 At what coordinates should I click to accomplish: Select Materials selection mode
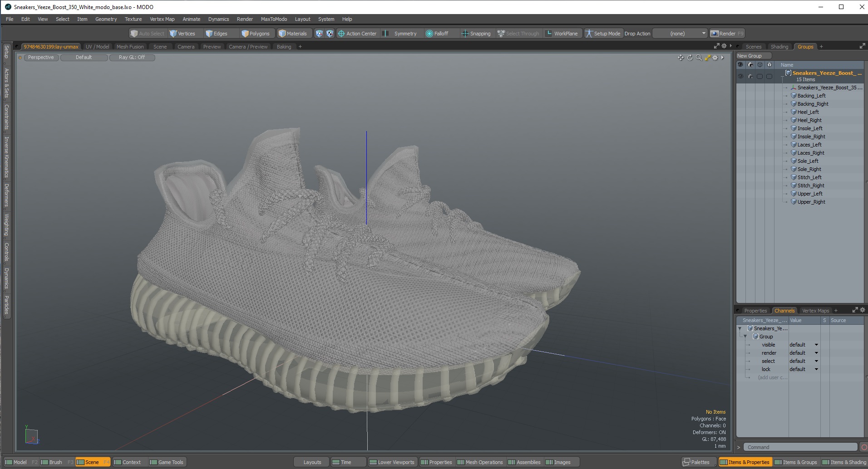coord(293,34)
